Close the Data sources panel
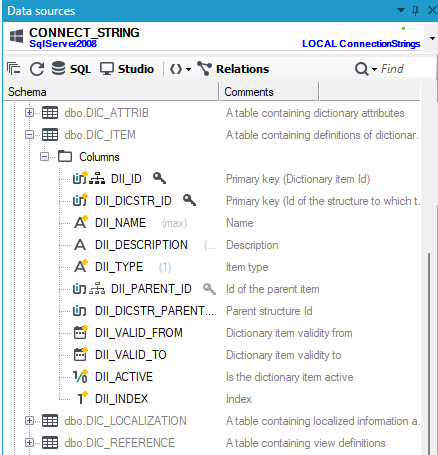Viewport: 438px width, 455px height. point(432,10)
